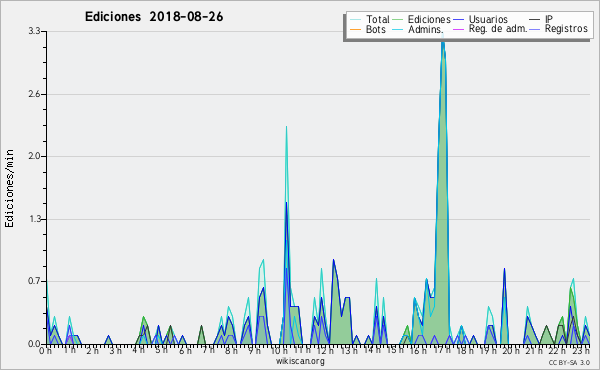Click the 'wikiscan.org' caption
Screen dimensions: 600x370
pos(300,361)
